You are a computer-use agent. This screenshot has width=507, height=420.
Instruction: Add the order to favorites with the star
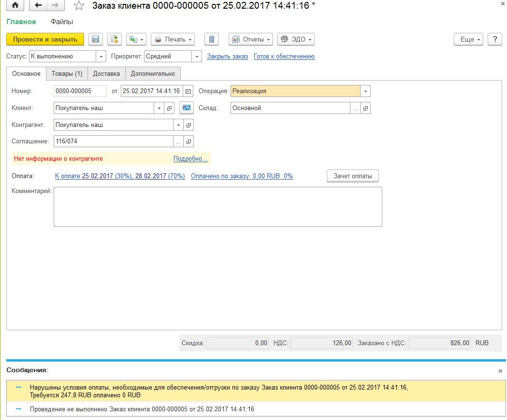(x=79, y=6)
